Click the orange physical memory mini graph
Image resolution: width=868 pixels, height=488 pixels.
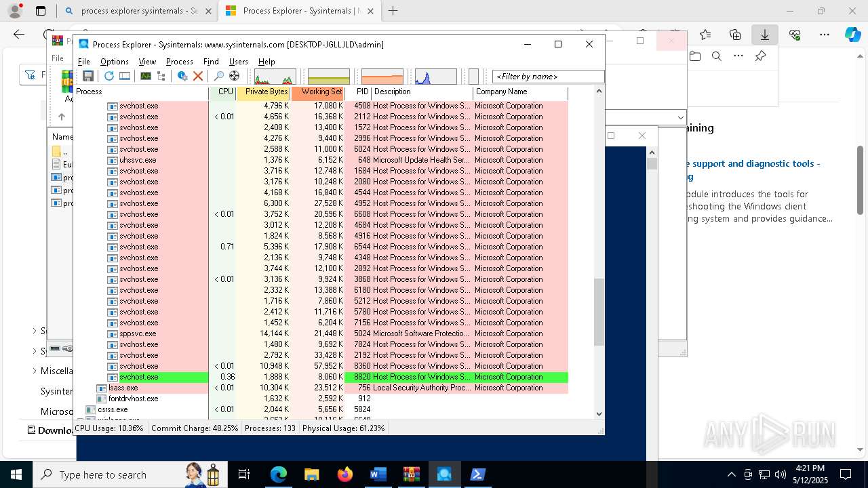coord(382,77)
